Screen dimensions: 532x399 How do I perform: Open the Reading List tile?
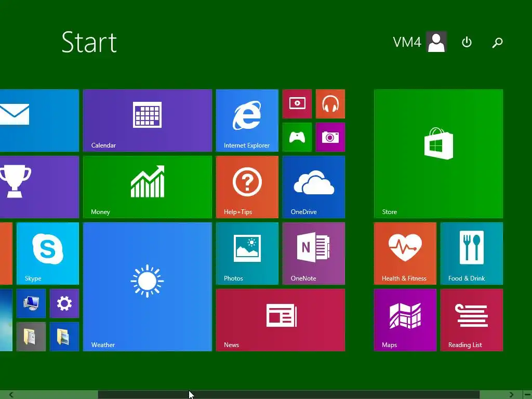tap(472, 320)
